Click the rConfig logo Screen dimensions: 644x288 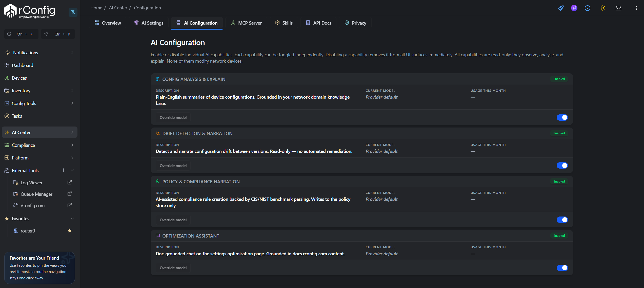tap(30, 11)
